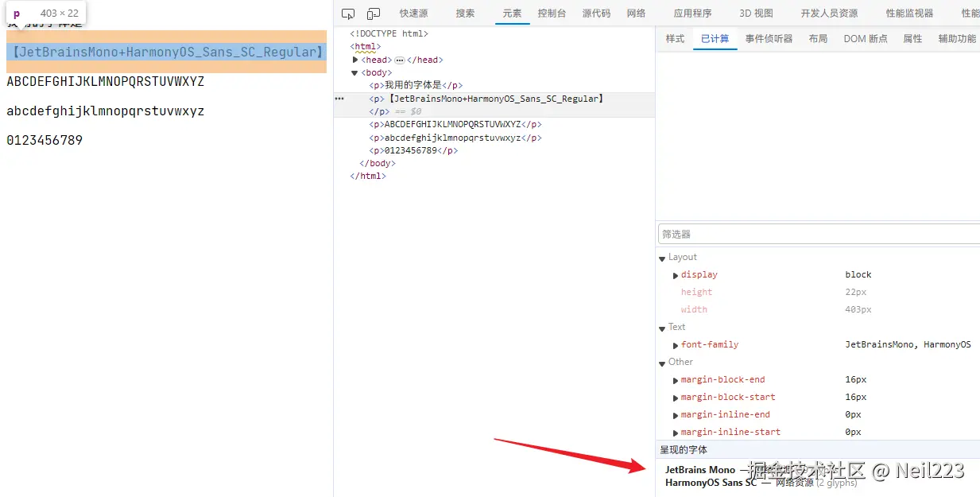980x497 pixels.
Task: Open the 应用程序 tab
Action: (692, 14)
